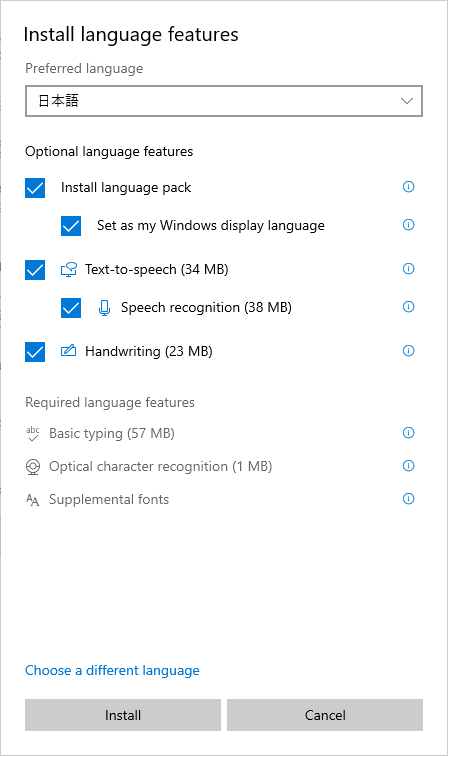Click 'Optical character recognition (1 MB)' text
The image size is (449, 757).
pos(161,466)
